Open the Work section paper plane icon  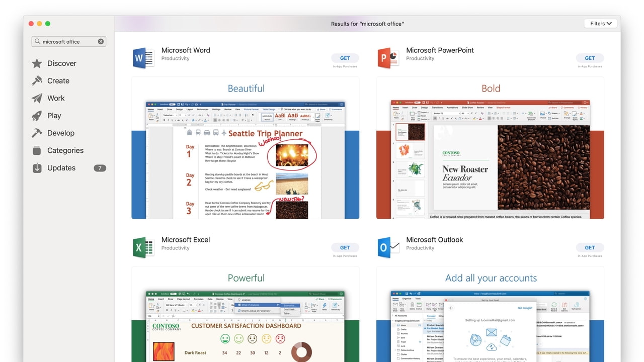tap(37, 98)
